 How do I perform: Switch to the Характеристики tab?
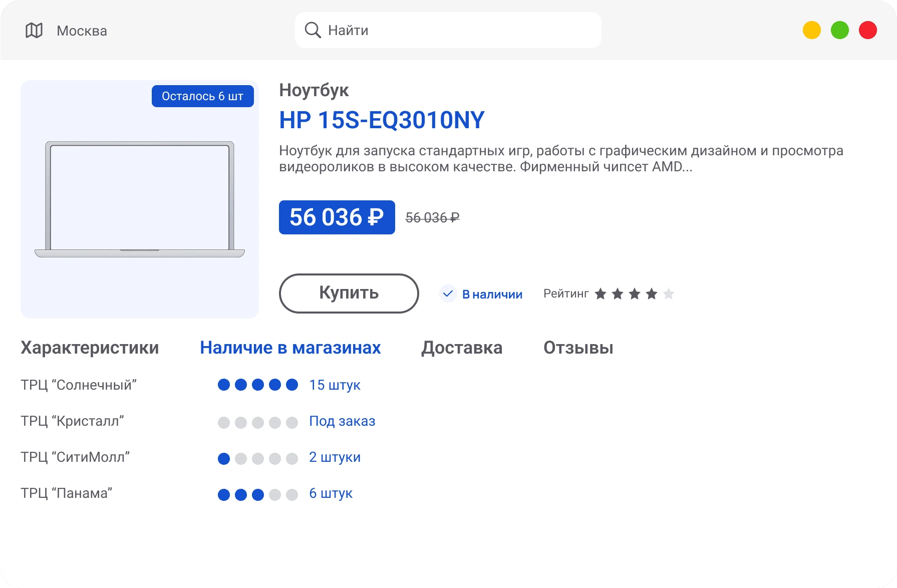[x=90, y=348]
